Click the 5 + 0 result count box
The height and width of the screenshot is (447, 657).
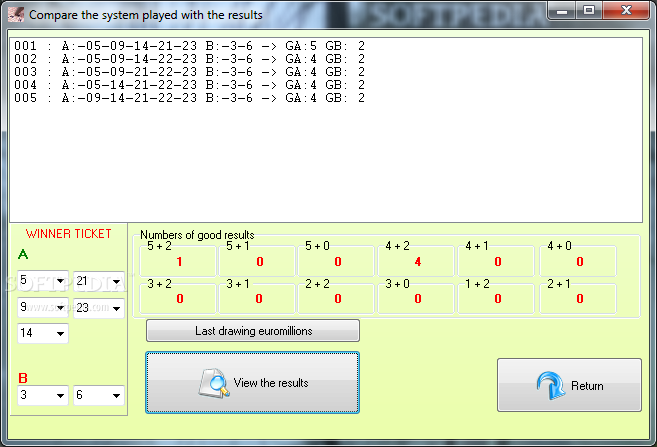[x=336, y=261]
